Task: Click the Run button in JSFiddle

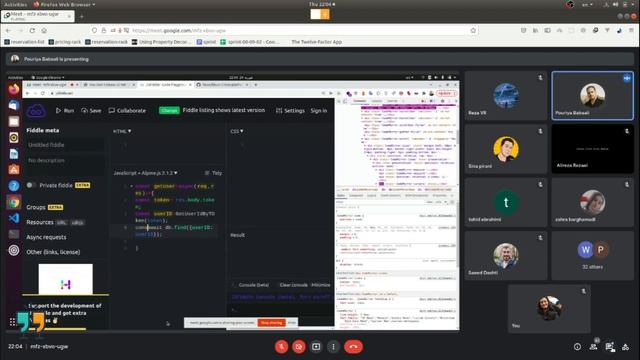Action: 65,111
